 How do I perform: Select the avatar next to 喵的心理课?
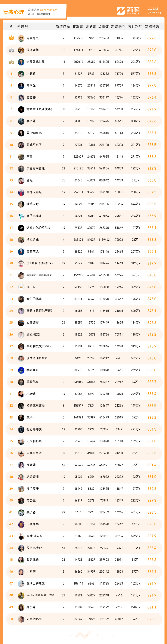(21, 216)
